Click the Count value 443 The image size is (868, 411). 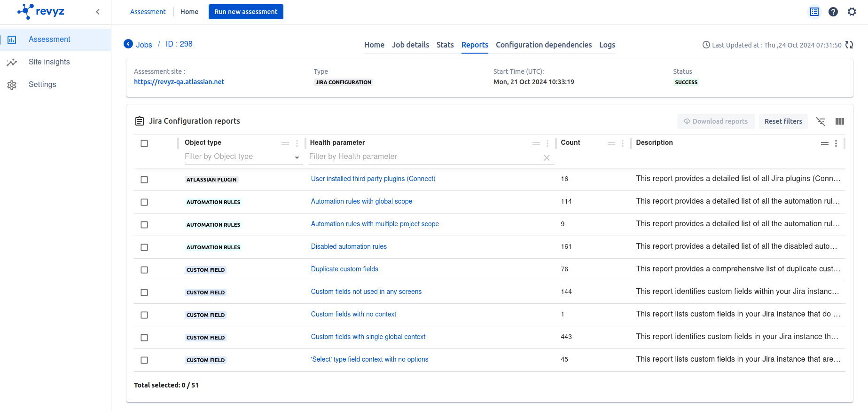coord(566,337)
